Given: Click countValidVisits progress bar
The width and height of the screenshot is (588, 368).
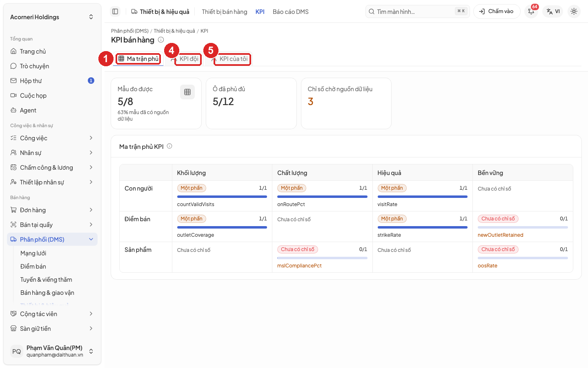Looking at the screenshot, I should pos(222,197).
